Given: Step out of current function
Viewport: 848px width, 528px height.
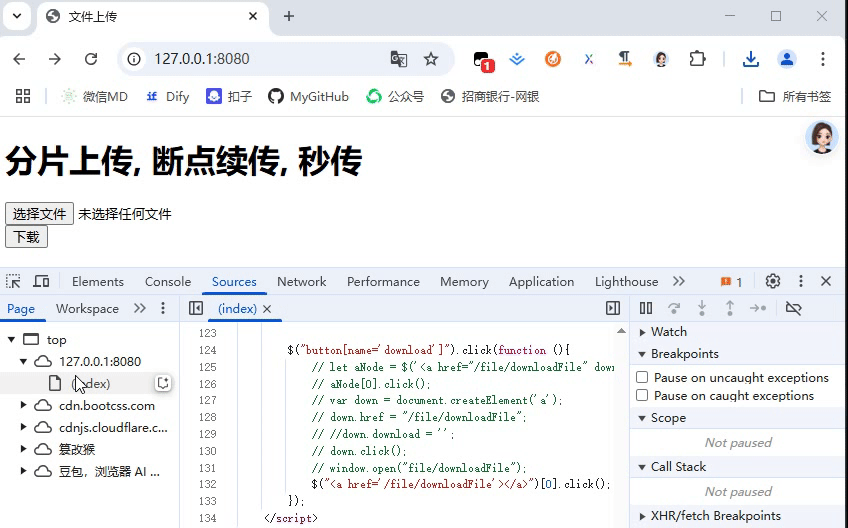Looking at the screenshot, I should 730,308.
